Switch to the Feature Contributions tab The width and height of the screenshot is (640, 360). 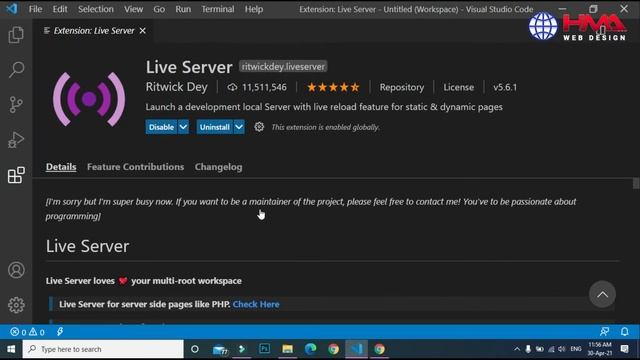point(136,167)
